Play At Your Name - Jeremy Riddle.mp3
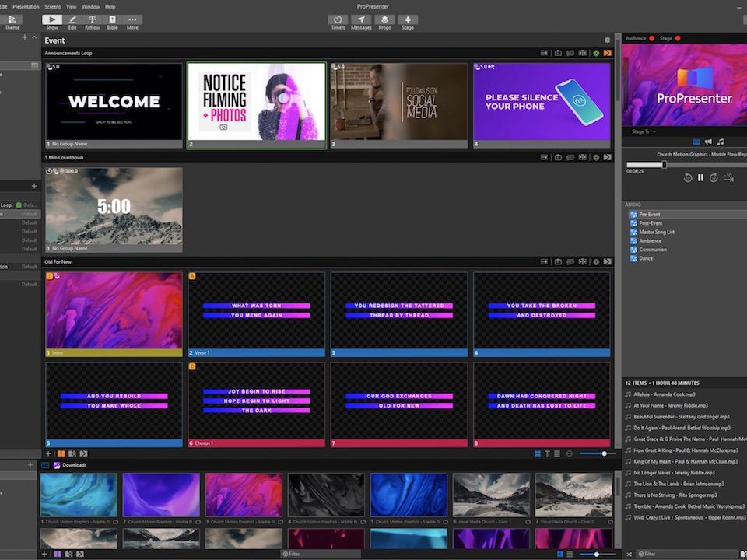747x560 pixels. (670, 405)
